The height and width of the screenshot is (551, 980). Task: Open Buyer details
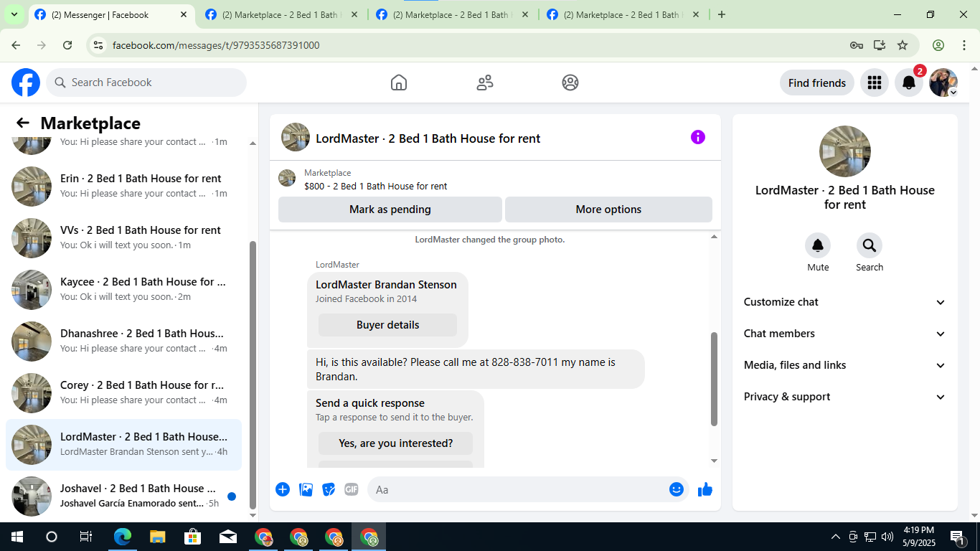click(387, 325)
